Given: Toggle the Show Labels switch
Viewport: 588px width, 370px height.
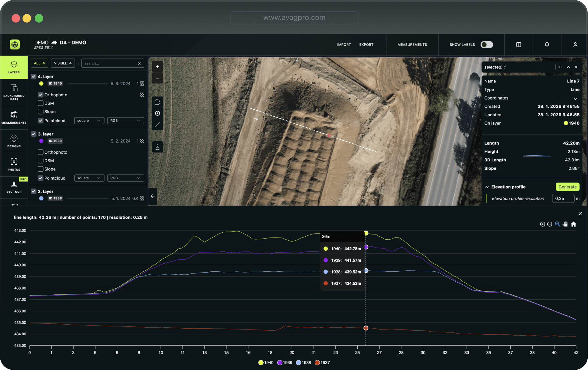Looking at the screenshot, I should tap(487, 44).
